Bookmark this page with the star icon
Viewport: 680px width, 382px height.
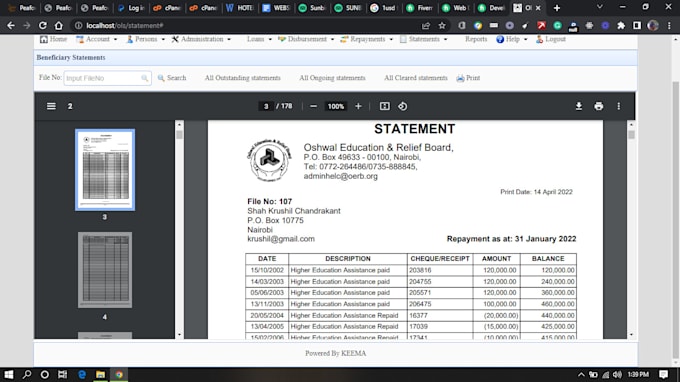442,26
